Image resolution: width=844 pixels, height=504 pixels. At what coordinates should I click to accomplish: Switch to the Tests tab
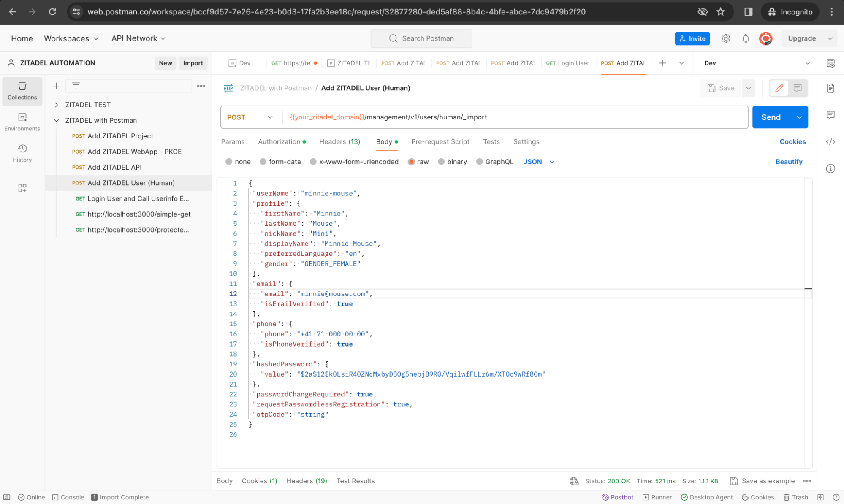pyautogui.click(x=491, y=142)
